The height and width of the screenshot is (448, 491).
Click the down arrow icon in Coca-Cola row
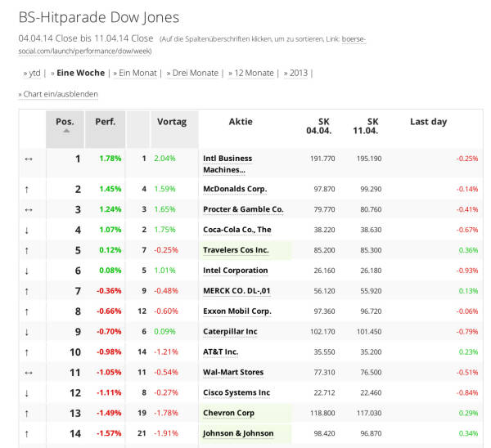(x=27, y=230)
